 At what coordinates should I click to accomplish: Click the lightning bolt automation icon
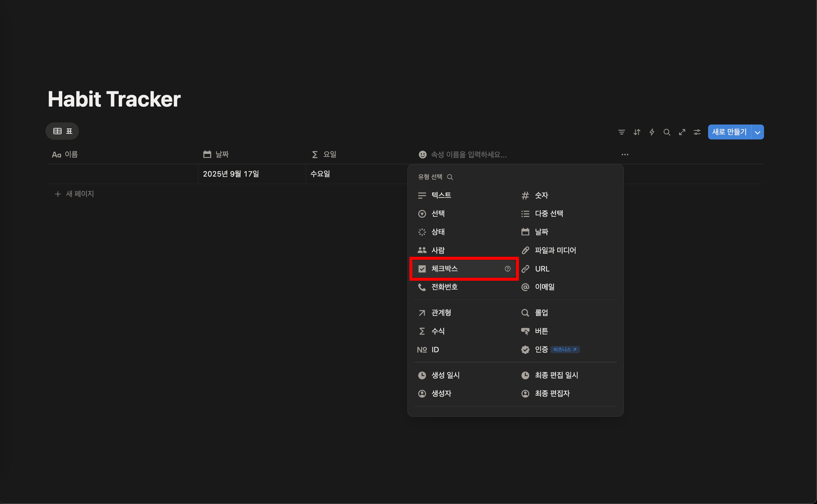coord(652,132)
